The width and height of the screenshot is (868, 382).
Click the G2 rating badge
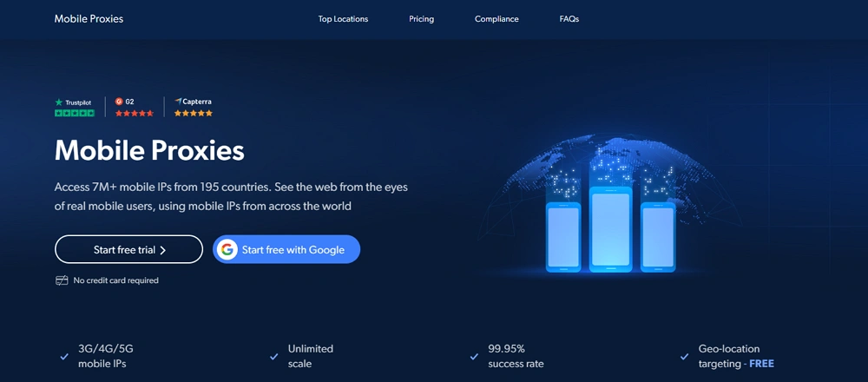[134, 108]
